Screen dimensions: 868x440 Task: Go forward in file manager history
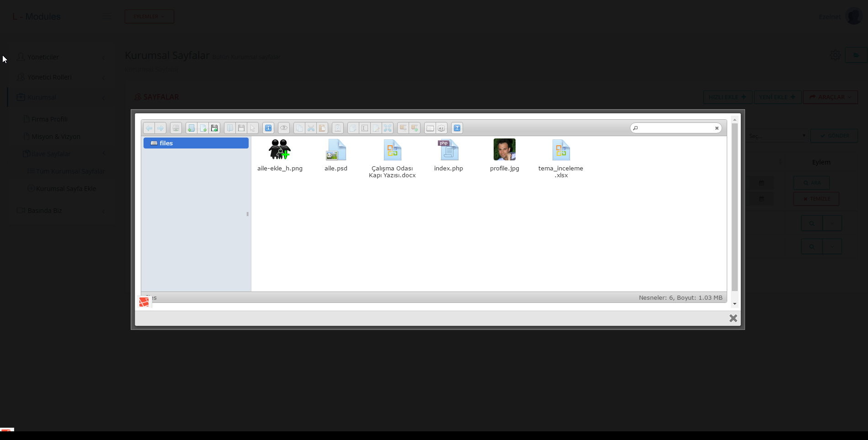160,128
